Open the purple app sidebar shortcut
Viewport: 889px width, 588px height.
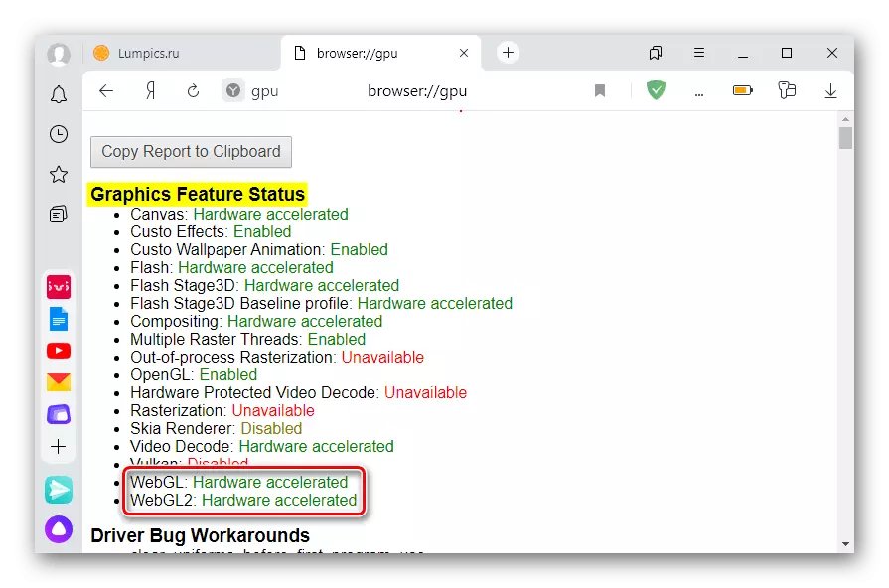59,414
